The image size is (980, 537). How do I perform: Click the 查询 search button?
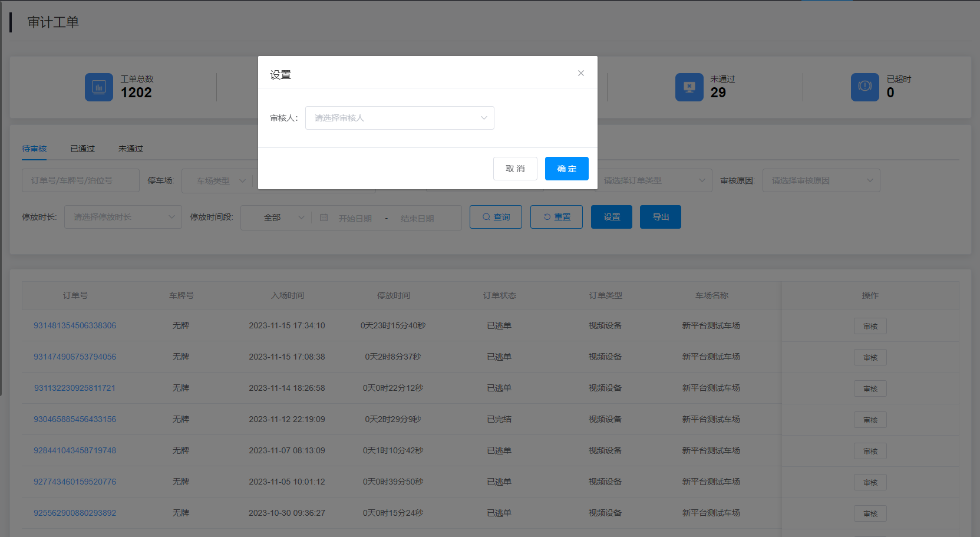point(496,217)
